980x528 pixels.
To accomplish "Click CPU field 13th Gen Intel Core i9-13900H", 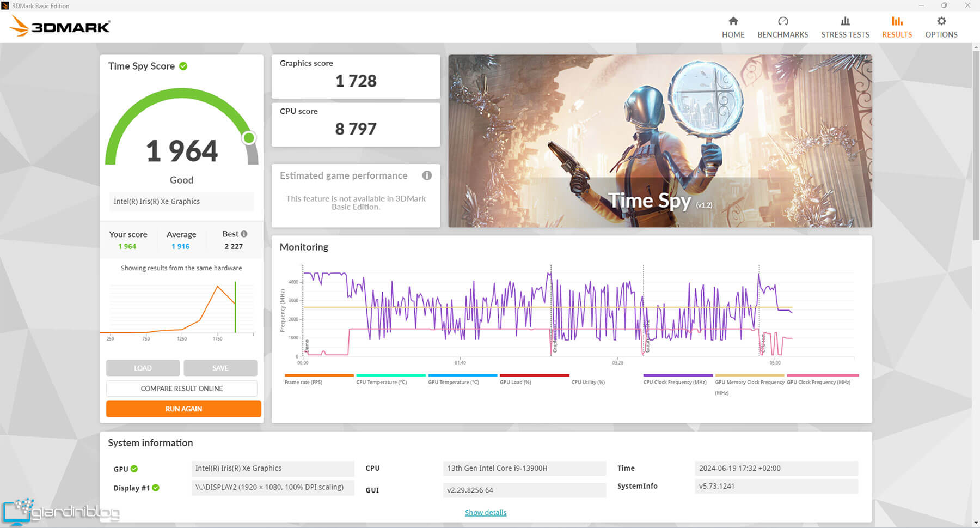I will 524,469.
